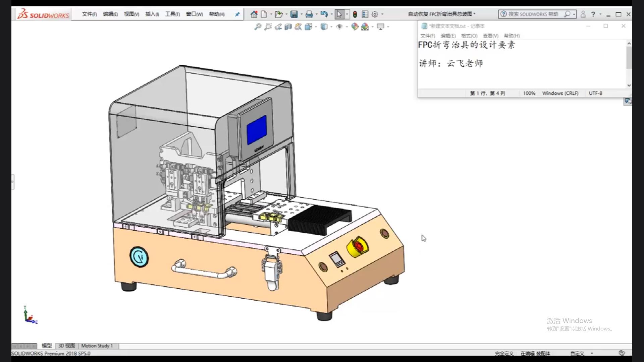Viewport: 644px width, 362px height.
Task: Click Notepad vertical scrollbar down arrow
Action: pos(629,85)
